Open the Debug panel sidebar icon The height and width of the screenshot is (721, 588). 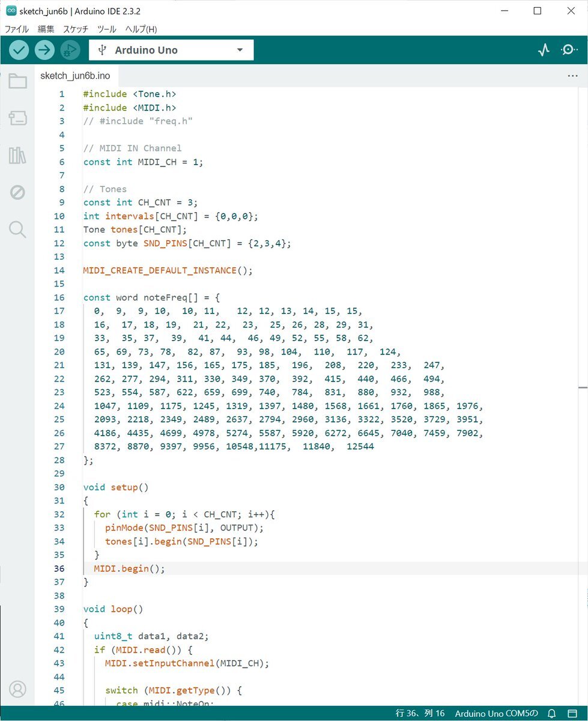point(17,192)
